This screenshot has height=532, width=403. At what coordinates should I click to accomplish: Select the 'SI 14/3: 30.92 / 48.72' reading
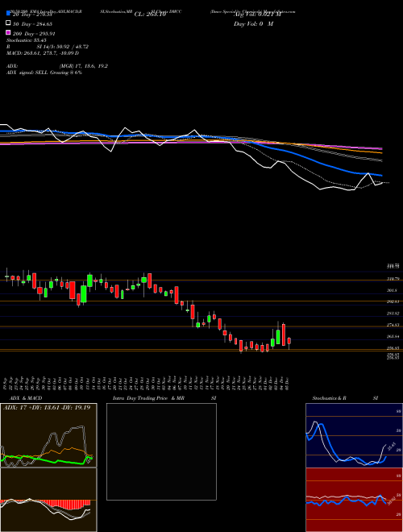coord(63,47)
